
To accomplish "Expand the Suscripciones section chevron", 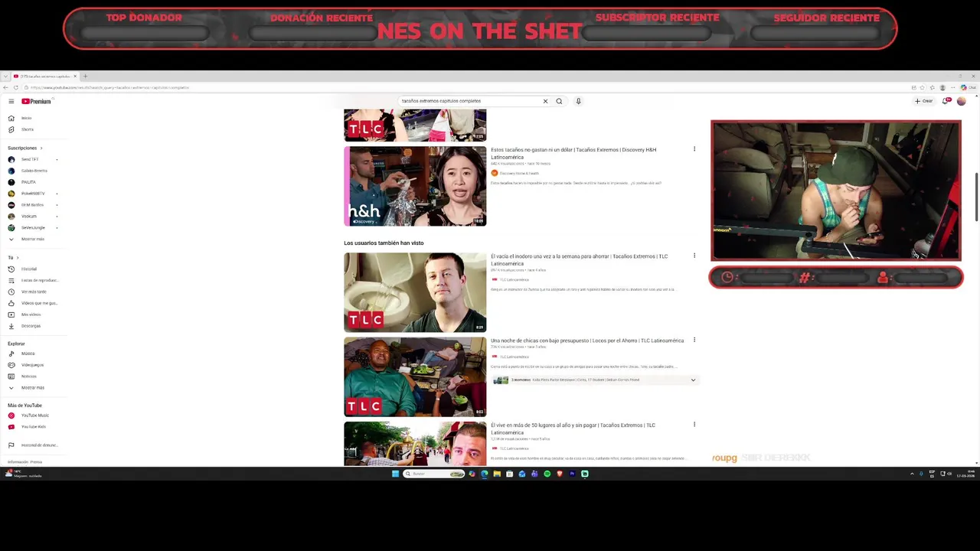I will click(41, 148).
